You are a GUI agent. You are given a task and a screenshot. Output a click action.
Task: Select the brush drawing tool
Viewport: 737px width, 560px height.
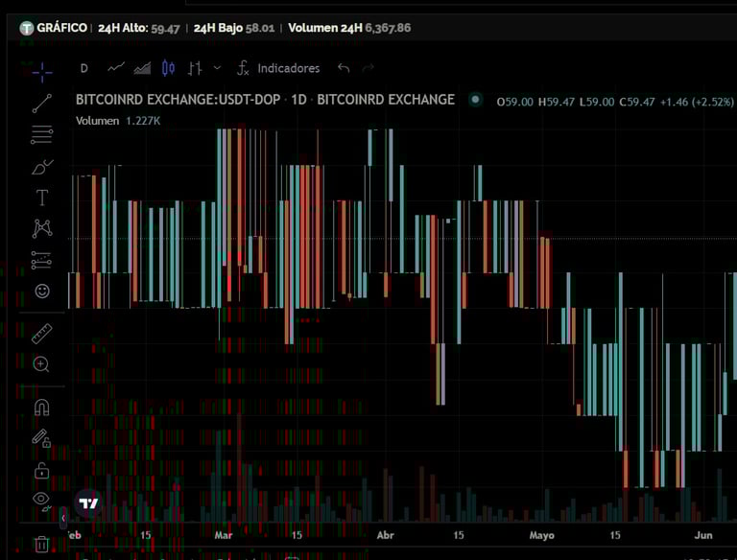[42, 166]
